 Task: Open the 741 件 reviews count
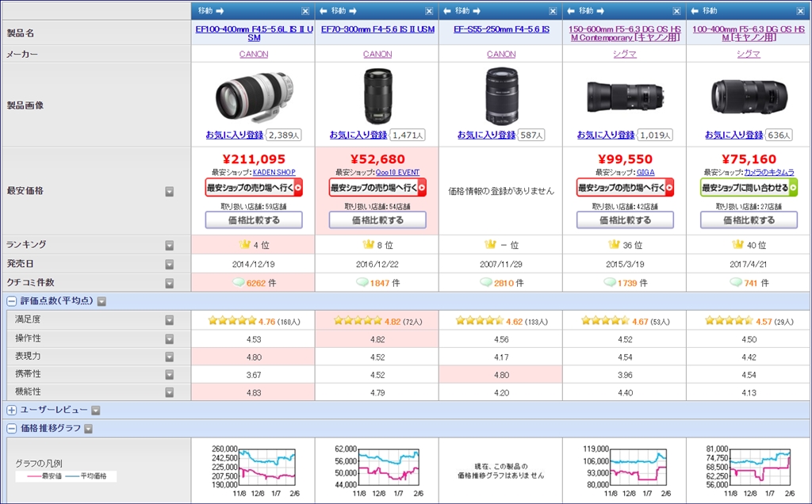coord(751,284)
